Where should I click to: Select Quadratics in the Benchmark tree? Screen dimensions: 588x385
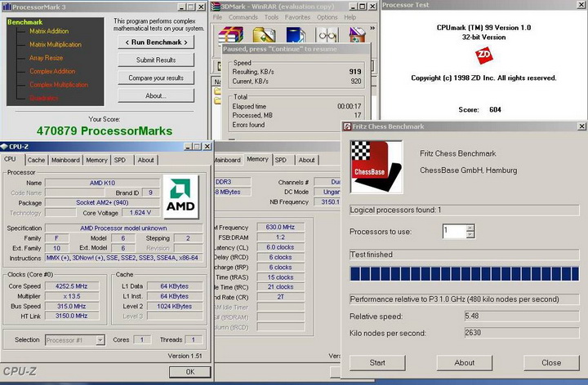pos(43,98)
